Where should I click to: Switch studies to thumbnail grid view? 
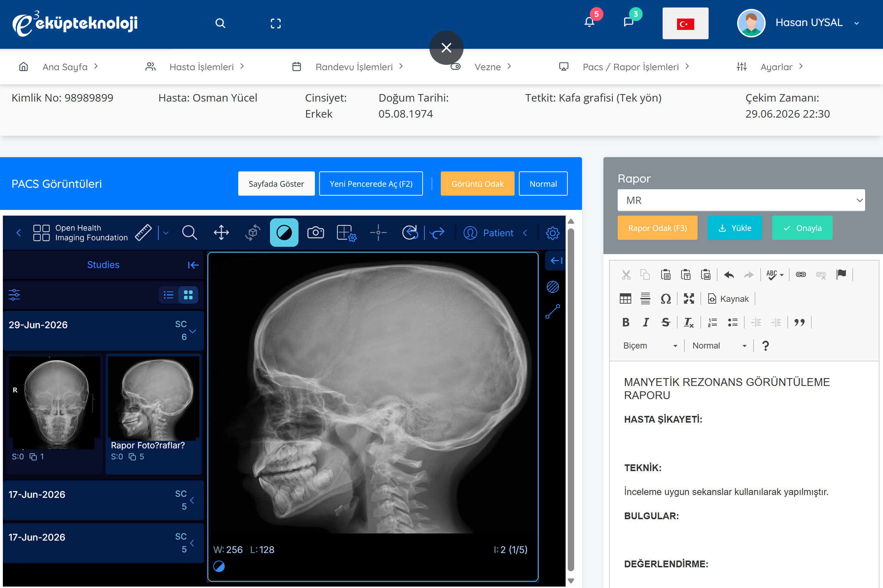coord(188,295)
